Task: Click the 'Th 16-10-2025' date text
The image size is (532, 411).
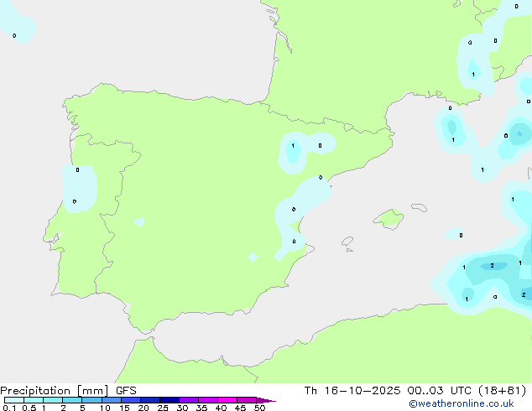Action: coord(352,391)
